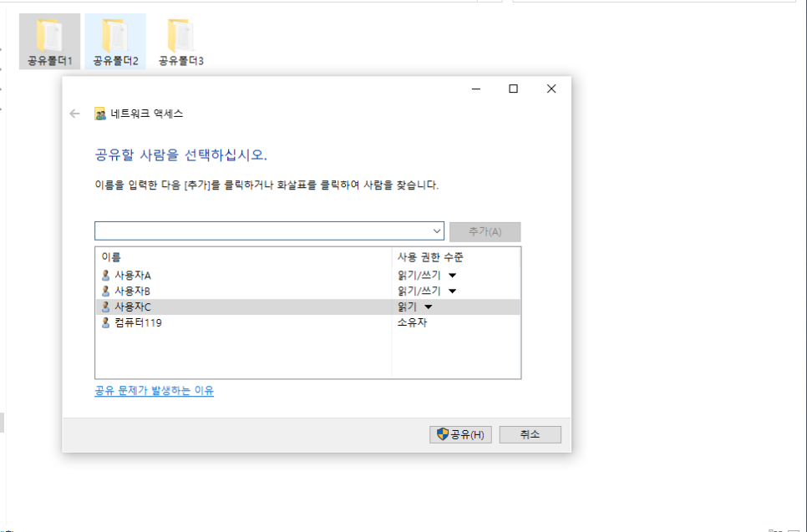Click the 네트워크 액세스 title icon
The height and width of the screenshot is (532, 807).
[x=100, y=114]
